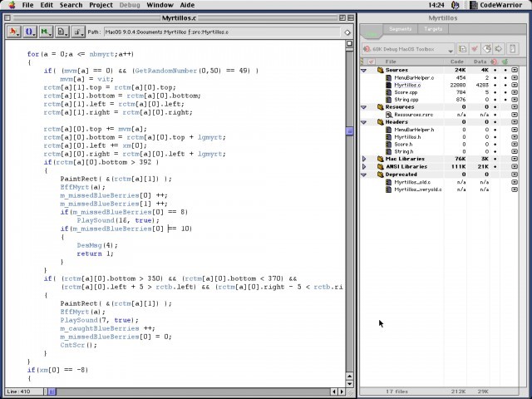Viewport: 532px width, 399px height.
Task: Click the Project Inspector icon in project toolbar
Action: click(x=512, y=49)
